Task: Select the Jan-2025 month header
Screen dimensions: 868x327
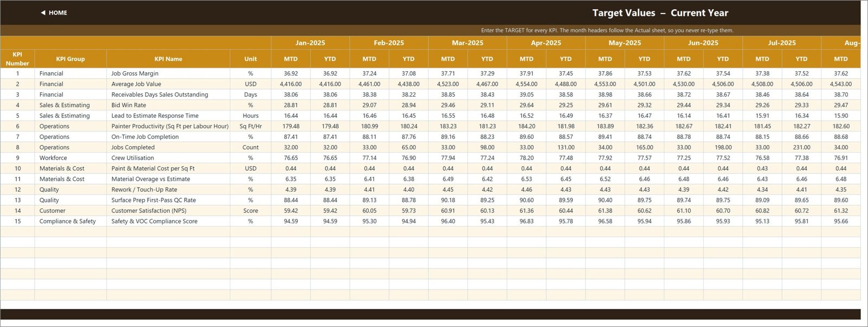Action: coord(310,43)
